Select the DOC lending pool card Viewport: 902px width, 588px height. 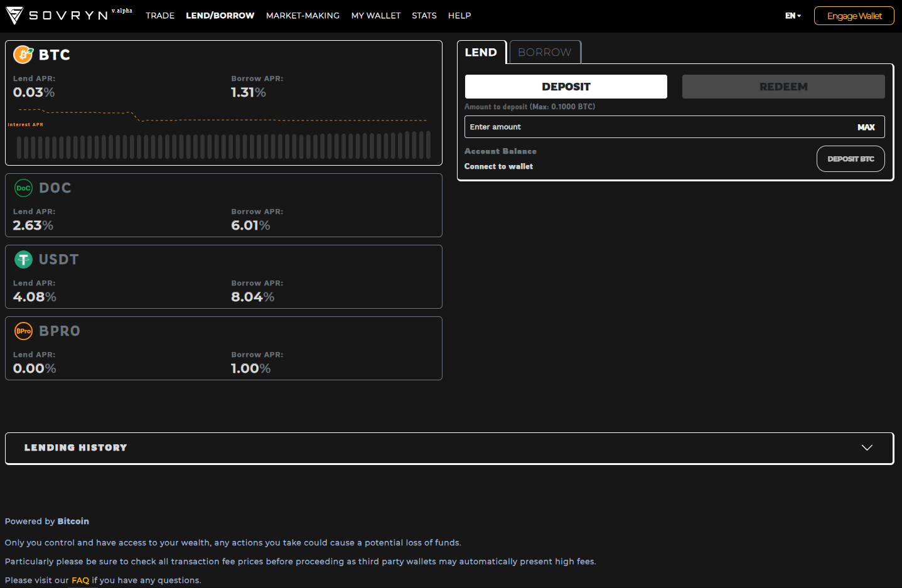coord(223,205)
